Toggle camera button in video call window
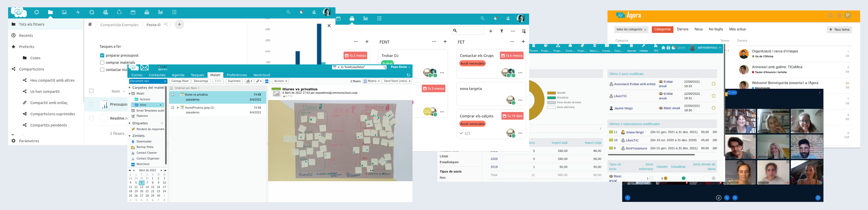Viewport: 868px width, 210px height. coord(735,198)
